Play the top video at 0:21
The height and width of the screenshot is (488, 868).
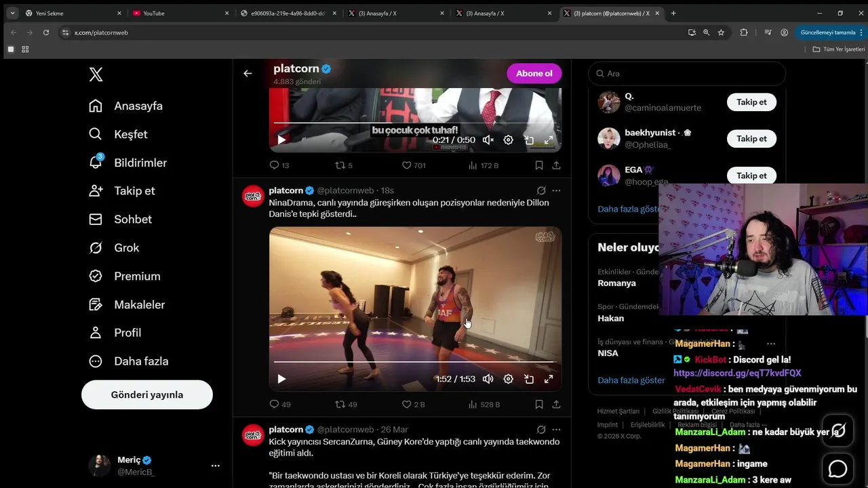[x=281, y=140]
